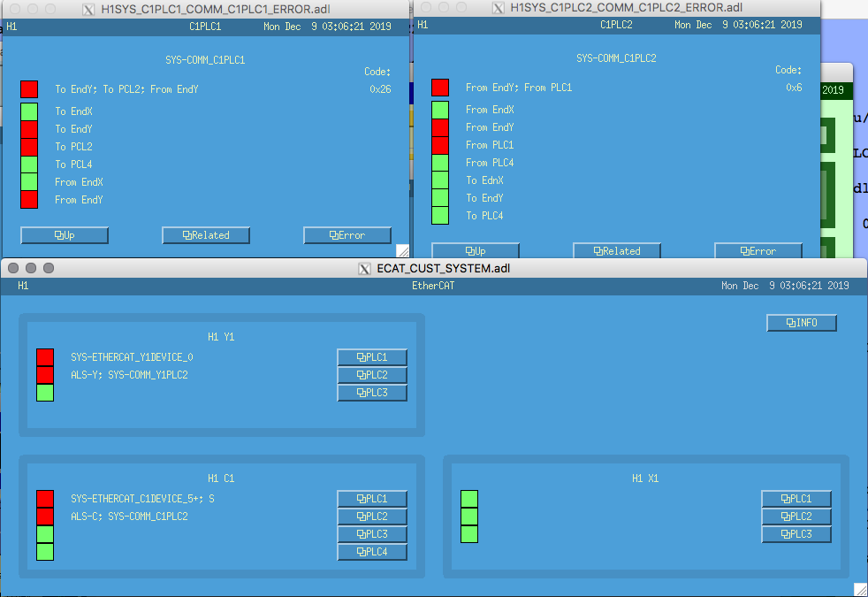The height and width of the screenshot is (597, 868).
Task: Click green indicator beside To PLC4
Action: pos(440,216)
